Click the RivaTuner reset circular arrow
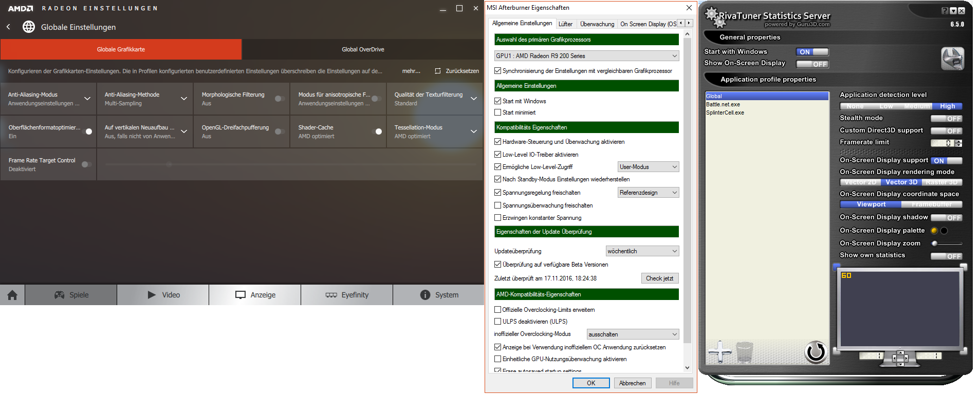Viewport: 980px width, 394px height. tap(816, 352)
